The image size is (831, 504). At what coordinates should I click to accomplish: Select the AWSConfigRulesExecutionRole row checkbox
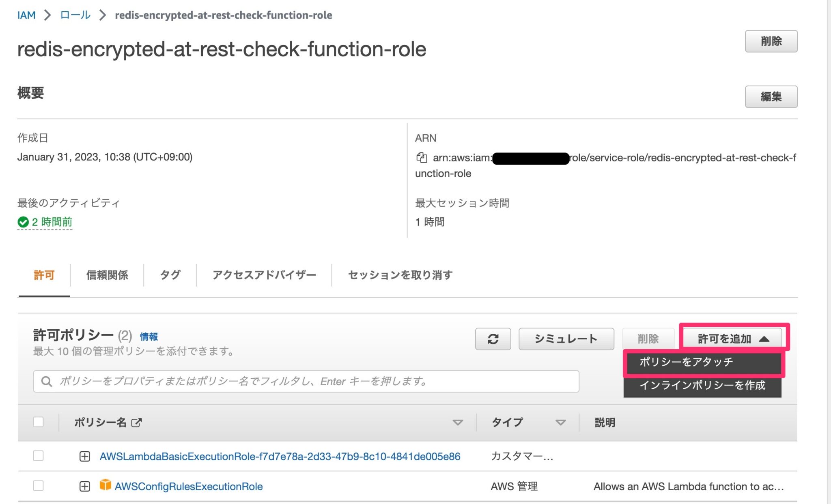[39, 486]
